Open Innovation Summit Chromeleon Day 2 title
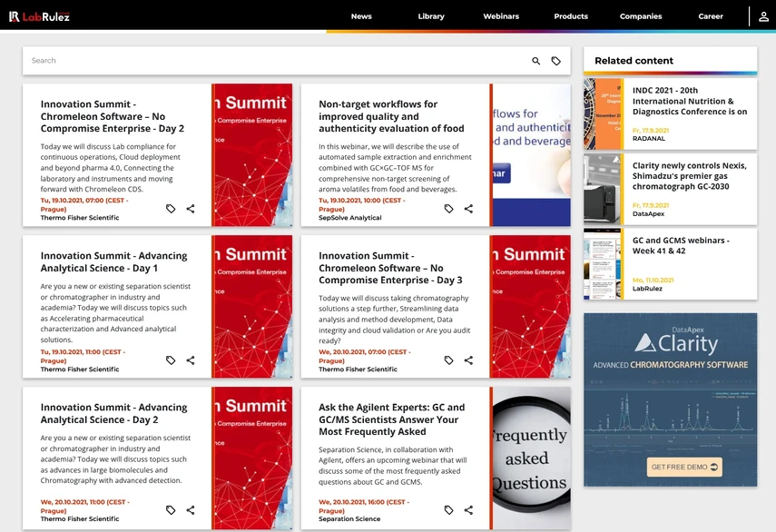The height and width of the screenshot is (532, 776). [113, 116]
